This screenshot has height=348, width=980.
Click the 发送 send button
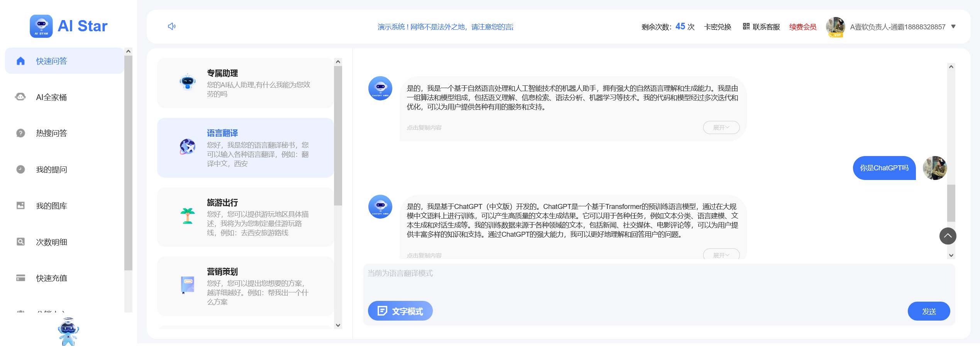tap(929, 311)
